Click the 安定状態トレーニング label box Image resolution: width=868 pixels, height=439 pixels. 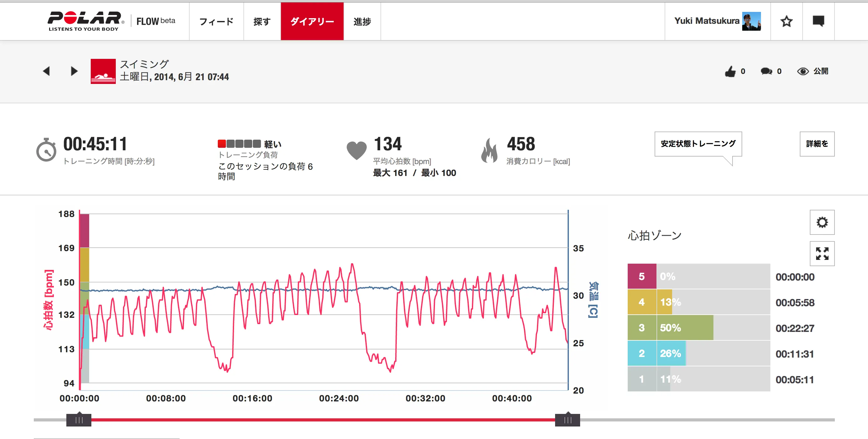pos(698,144)
